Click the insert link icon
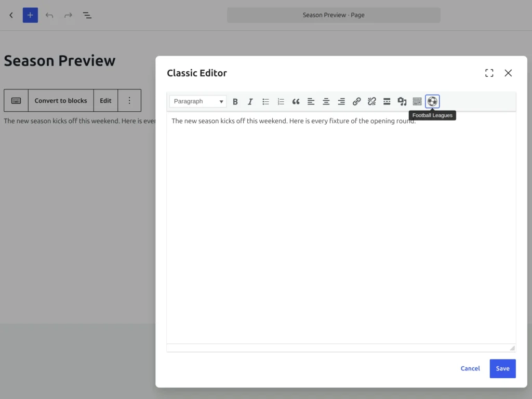 coord(356,101)
